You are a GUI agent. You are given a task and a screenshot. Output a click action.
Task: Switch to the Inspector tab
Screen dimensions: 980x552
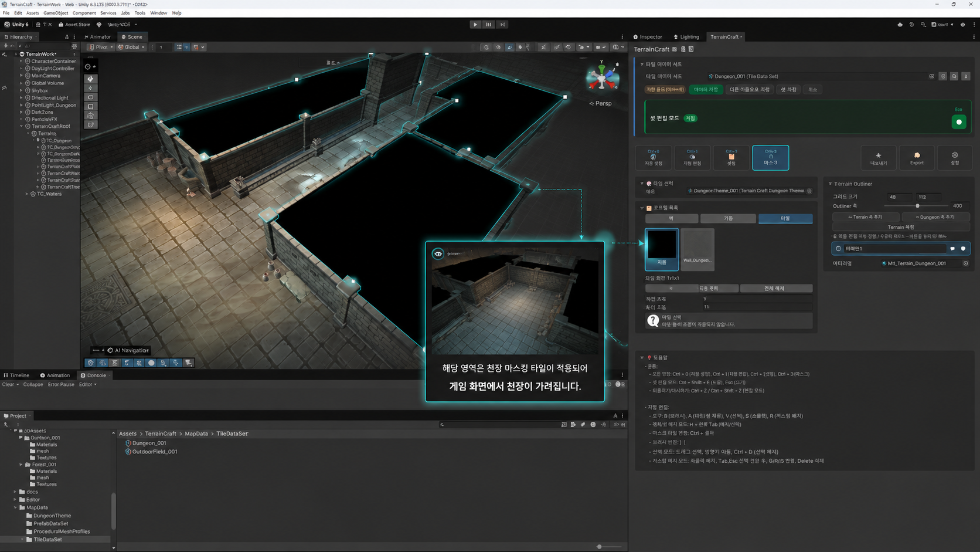coord(648,37)
